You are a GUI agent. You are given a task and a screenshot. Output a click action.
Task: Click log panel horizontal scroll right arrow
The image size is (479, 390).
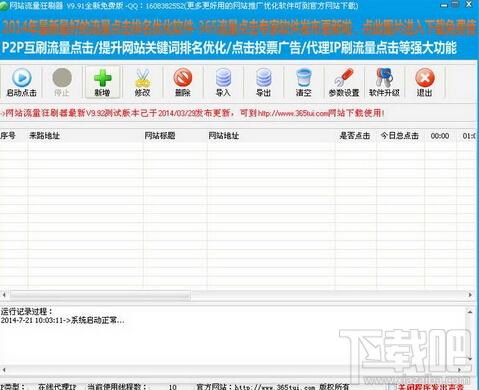click(x=459, y=369)
